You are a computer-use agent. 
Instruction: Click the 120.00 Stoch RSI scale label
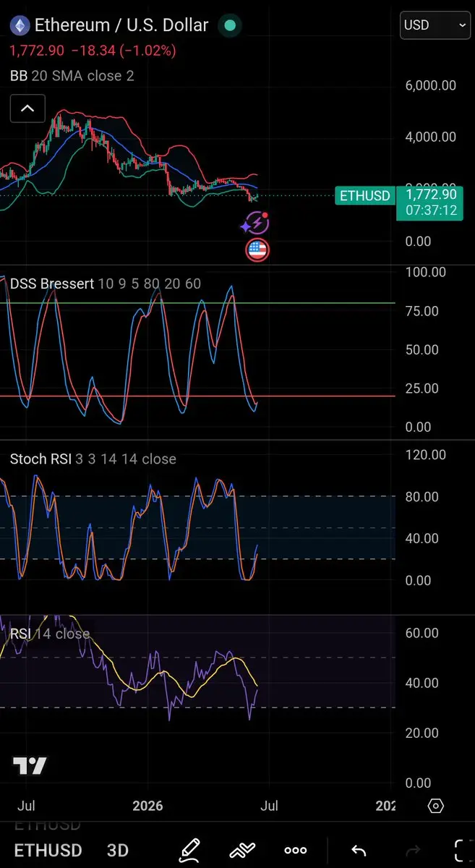[x=426, y=455]
